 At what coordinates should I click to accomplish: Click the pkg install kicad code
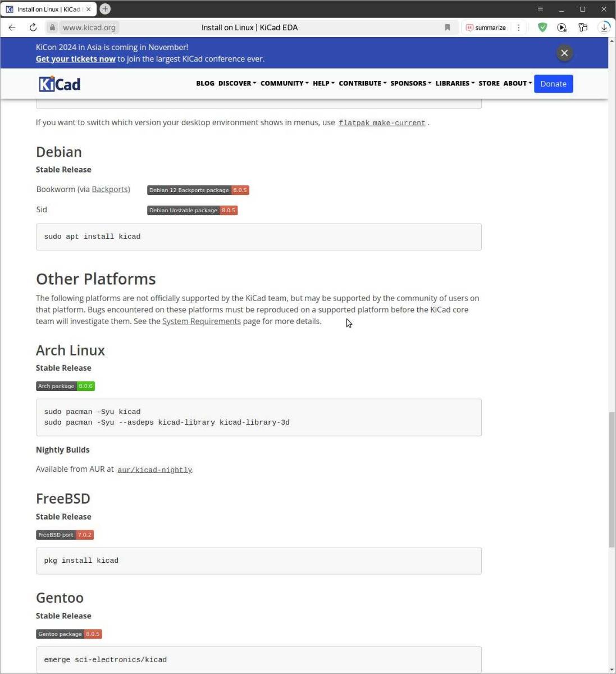tap(81, 561)
